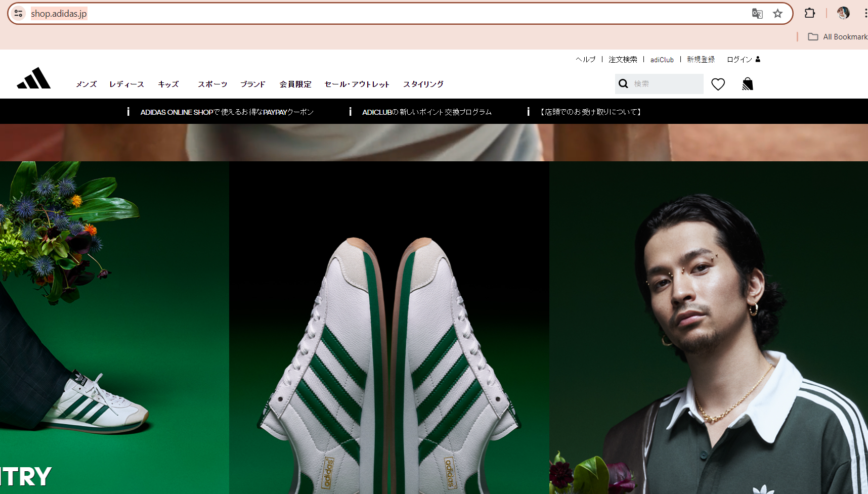868x494 pixels.
Task: Bookmark this page with the star icon
Action: coord(777,14)
